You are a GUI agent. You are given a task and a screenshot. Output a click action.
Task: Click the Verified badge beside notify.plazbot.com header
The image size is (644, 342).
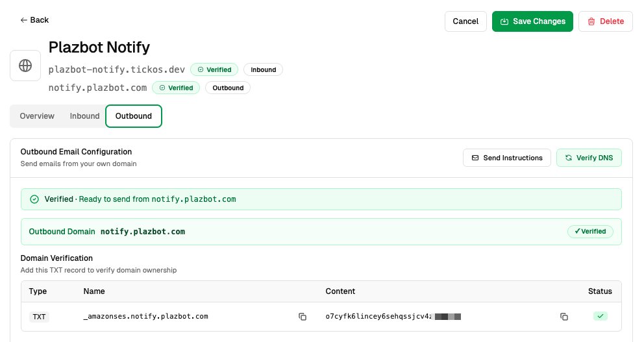tap(176, 88)
